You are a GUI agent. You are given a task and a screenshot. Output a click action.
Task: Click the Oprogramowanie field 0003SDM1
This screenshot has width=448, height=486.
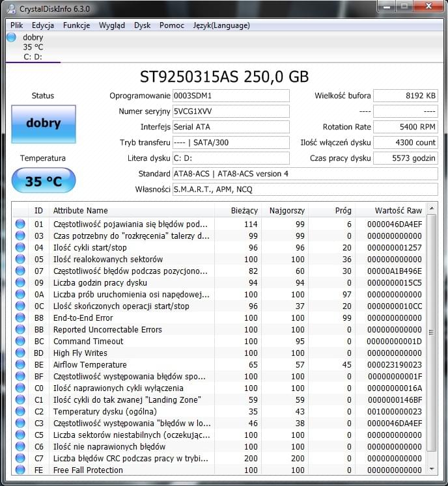[231, 96]
